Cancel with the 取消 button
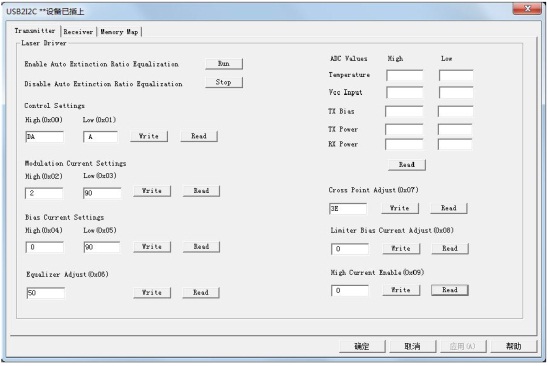 pos(413,346)
